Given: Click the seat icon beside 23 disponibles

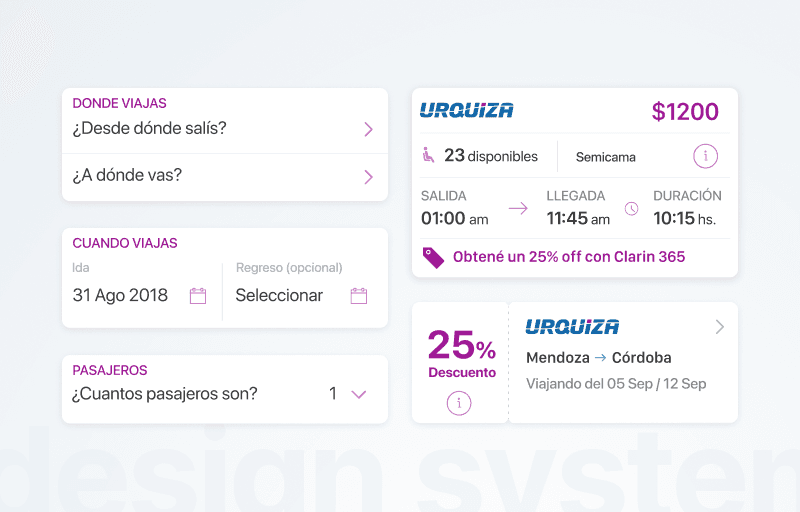Looking at the screenshot, I should [429, 155].
